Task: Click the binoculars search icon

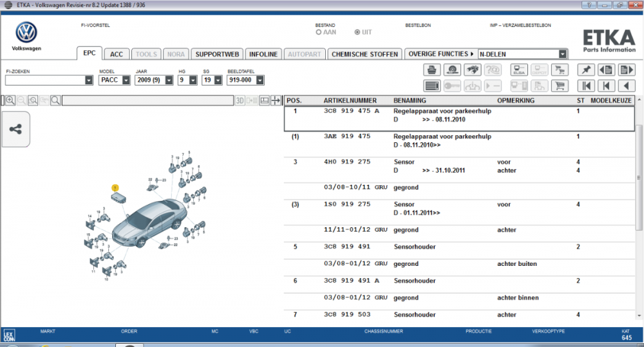Action: tap(472, 70)
